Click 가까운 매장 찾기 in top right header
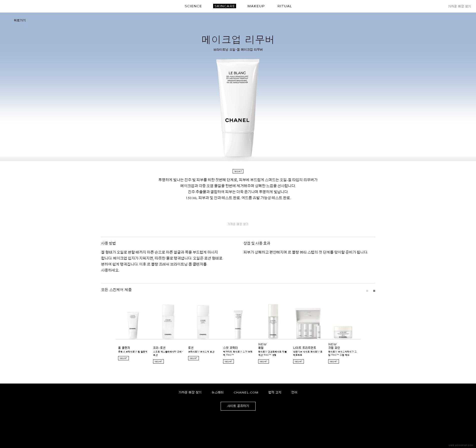 point(459,6)
